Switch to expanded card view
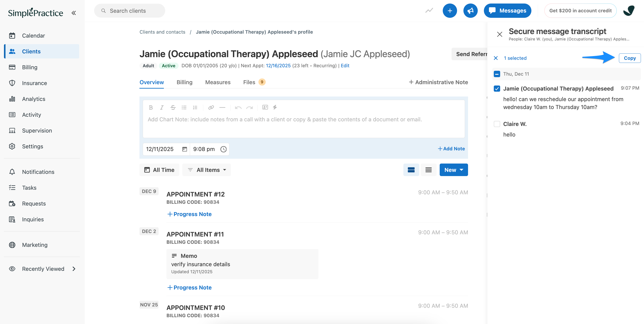Viewport: 644px width, 324px height. point(411,170)
